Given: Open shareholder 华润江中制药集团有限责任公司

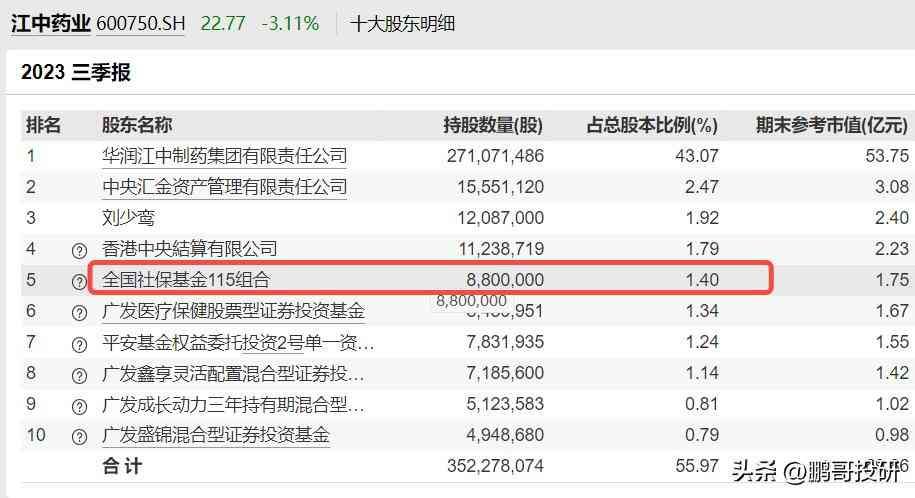Looking at the screenshot, I should click(x=224, y=156).
